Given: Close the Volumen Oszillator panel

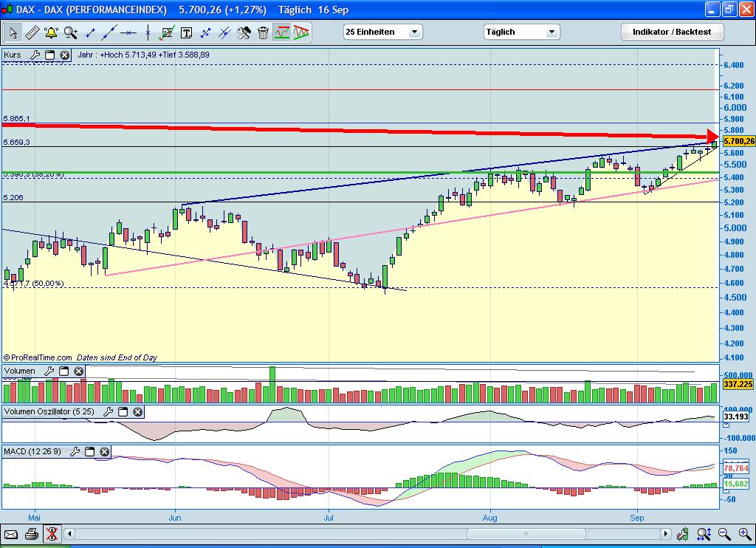Looking at the screenshot, I should coord(138,411).
